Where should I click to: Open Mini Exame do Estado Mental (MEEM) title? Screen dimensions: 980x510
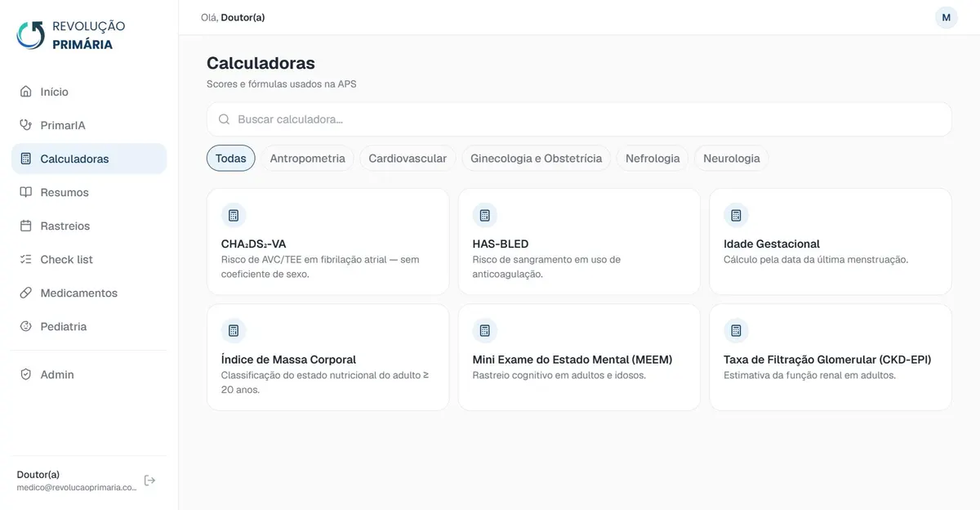tap(572, 360)
